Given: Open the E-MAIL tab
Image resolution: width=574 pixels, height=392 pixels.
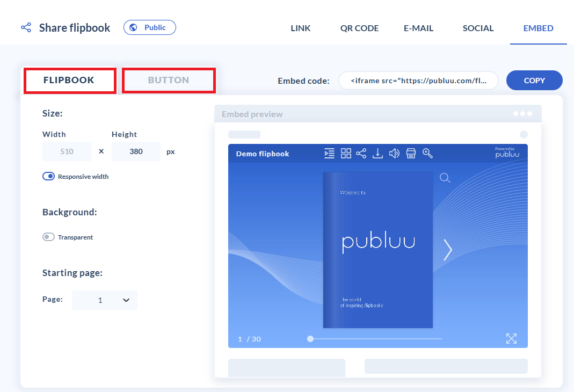Looking at the screenshot, I should (418, 28).
